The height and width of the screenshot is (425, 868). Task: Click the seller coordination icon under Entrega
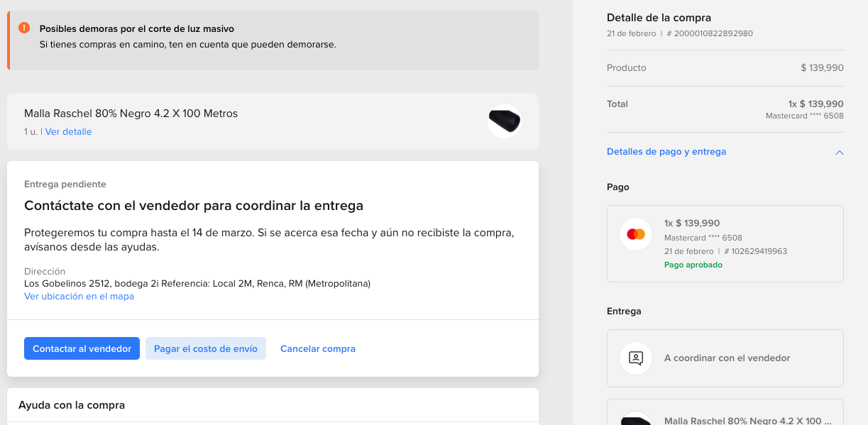[x=636, y=358]
